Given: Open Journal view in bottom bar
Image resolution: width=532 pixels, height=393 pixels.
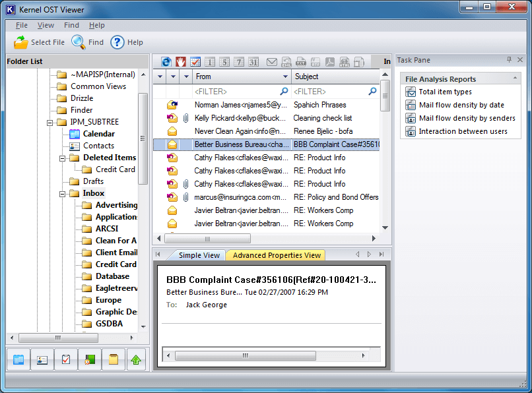Looking at the screenshot, I should [x=89, y=360].
